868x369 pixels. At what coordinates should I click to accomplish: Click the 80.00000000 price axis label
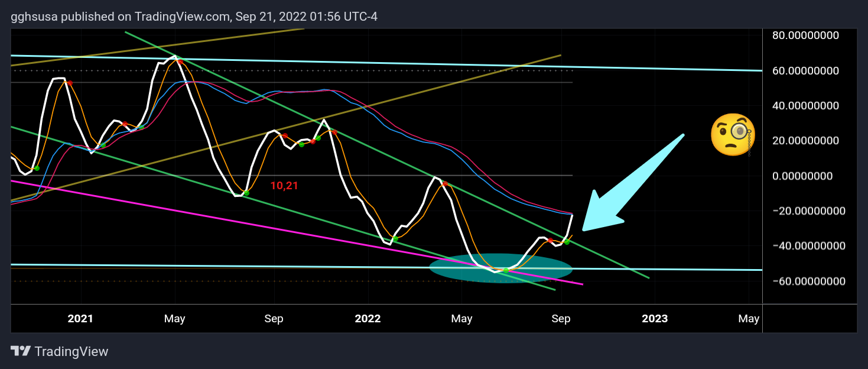806,35
